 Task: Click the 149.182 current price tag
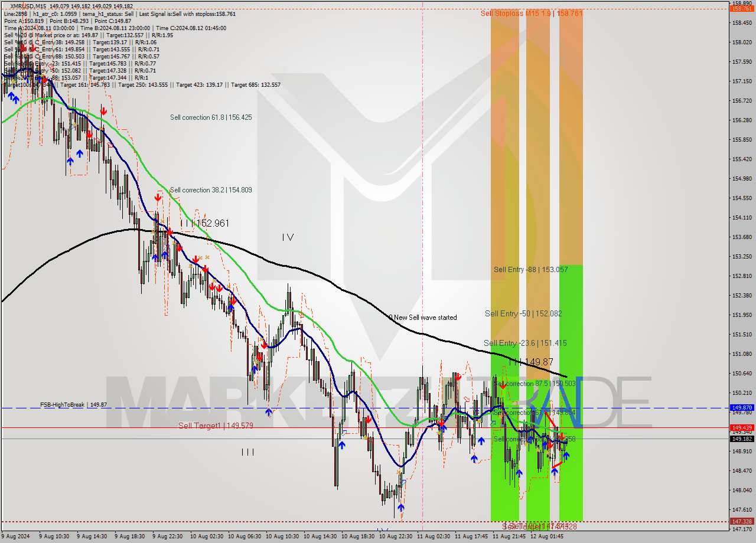(742, 439)
